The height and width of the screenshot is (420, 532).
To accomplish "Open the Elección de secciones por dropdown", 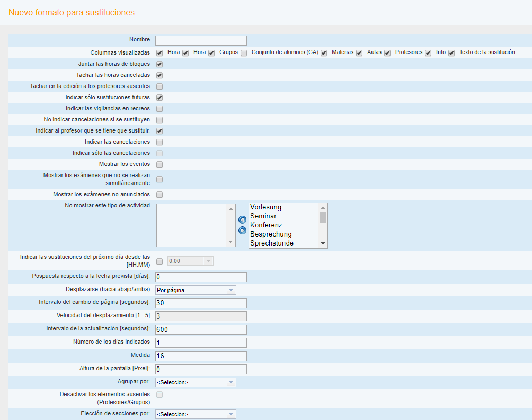I will pos(196,414).
